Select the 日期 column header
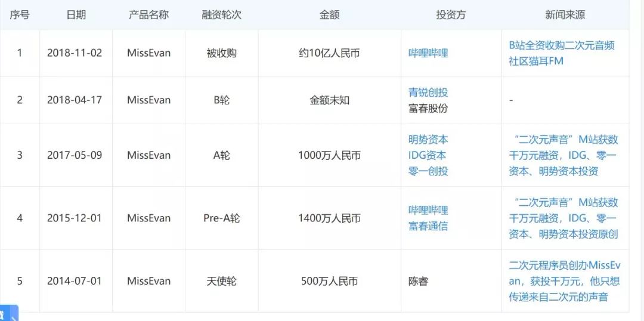644x321 pixels. tap(76, 15)
